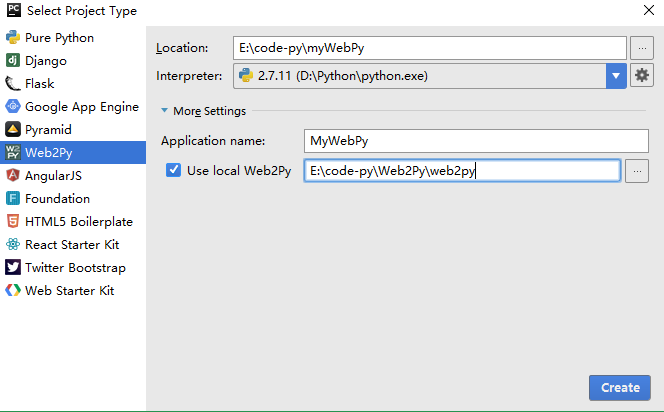
Task: Click the Pyramid triangle icon
Action: (13, 129)
